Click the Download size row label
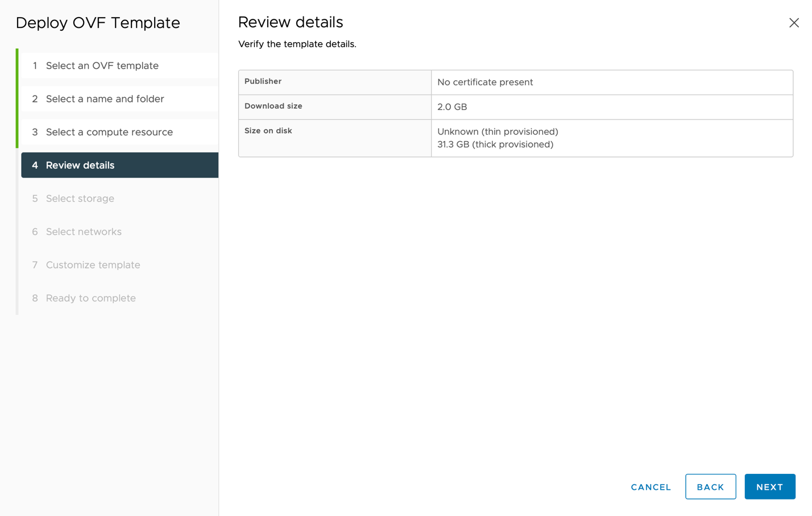The image size is (812, 516). click(274, 106)
